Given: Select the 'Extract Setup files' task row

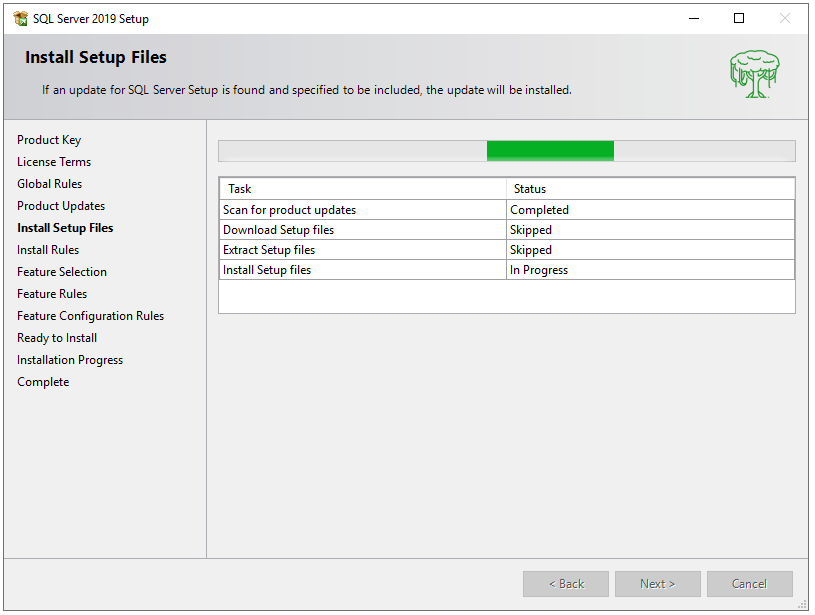Looking at the screenshot, I should [507, 250].
